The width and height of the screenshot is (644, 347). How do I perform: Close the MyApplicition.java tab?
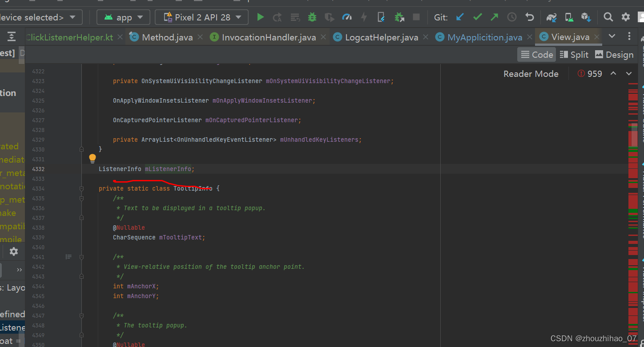[530, 37]
